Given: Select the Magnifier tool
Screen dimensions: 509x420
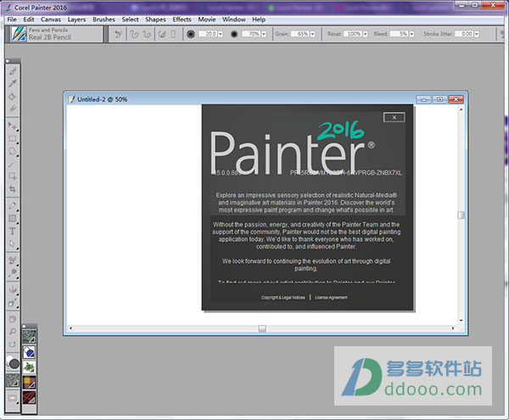Looking at the screenshot, I should 13,332.
